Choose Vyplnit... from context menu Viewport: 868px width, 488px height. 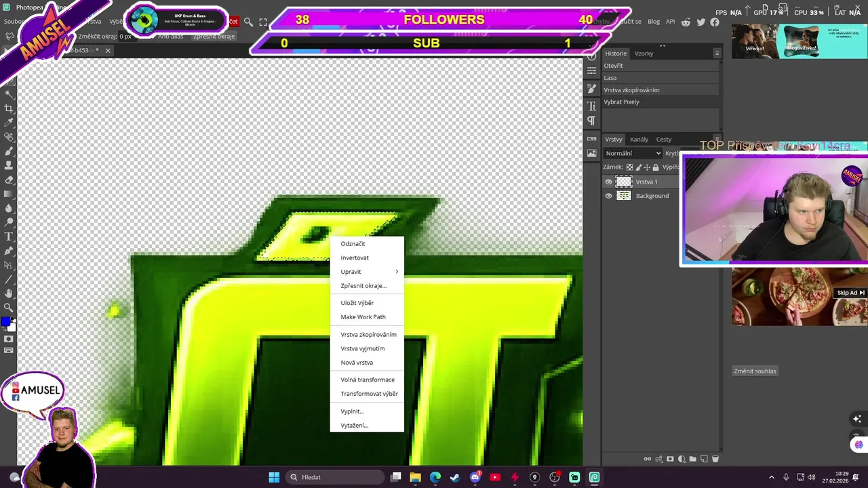tap(367, 411)
